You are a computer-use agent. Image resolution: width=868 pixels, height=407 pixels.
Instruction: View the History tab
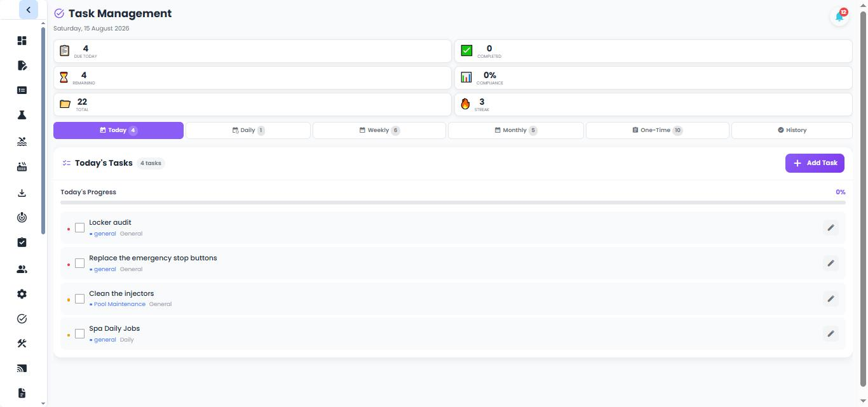pyautogui.click(x=792, y=130)
